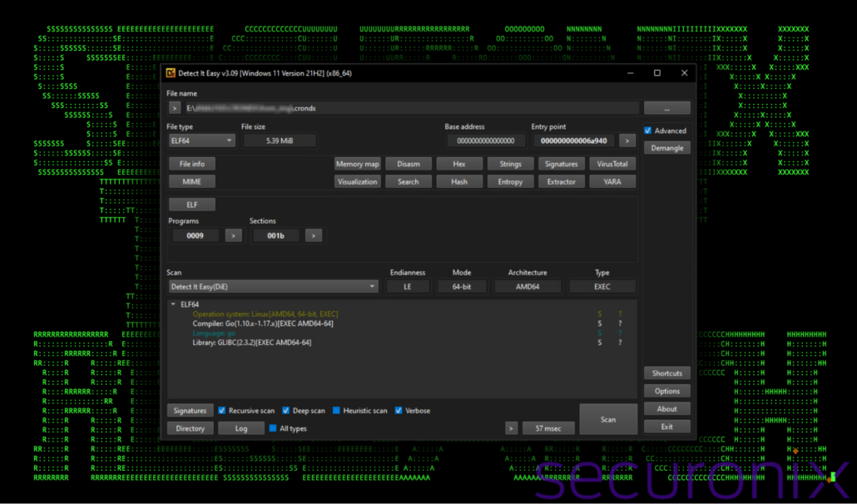The width and height of the screenshot is (857, 504).
Task: Toggle Deep scan checkbox
Action: (285, 411)
